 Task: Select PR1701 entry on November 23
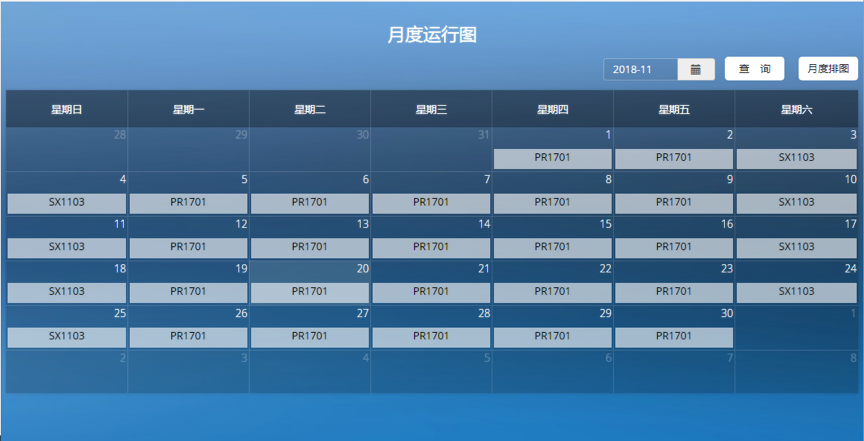tap(674, 293)
